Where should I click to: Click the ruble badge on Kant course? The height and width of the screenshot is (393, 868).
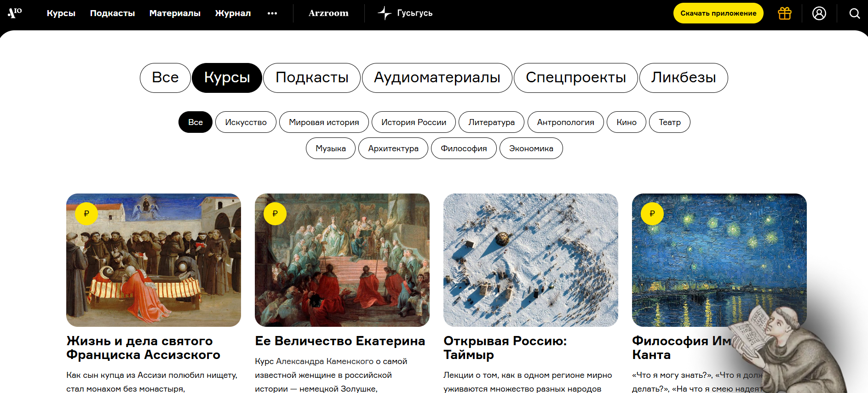(652, 214)
